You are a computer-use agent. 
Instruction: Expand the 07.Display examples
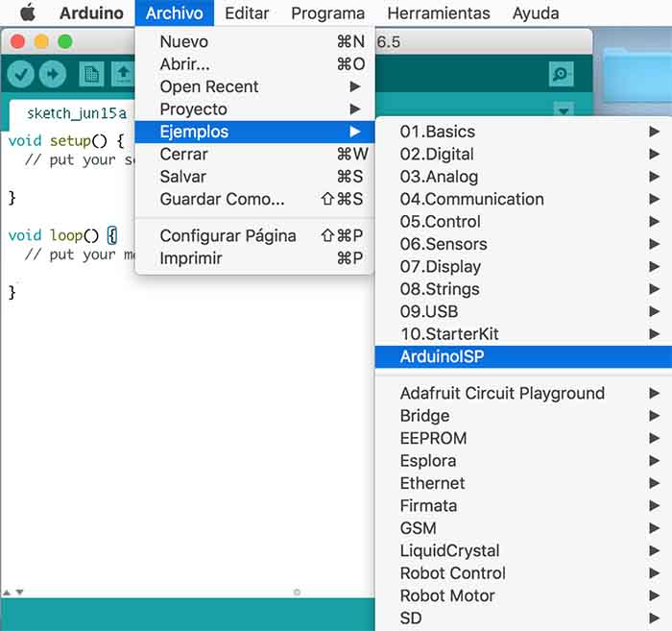[523, 267]
